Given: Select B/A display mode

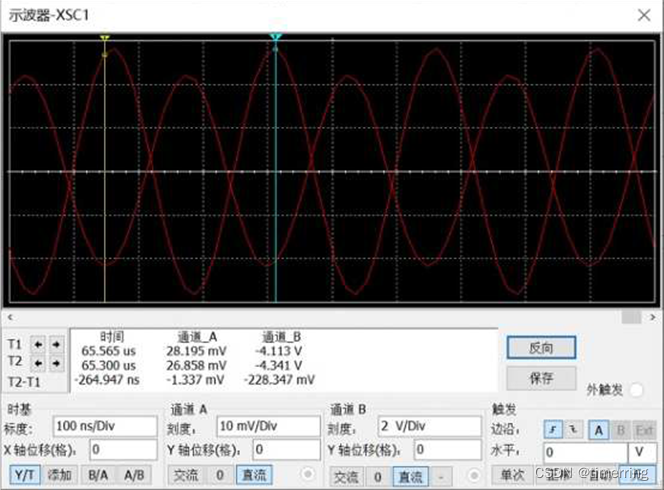Looking at the screenshot, I should pos(98,475).
